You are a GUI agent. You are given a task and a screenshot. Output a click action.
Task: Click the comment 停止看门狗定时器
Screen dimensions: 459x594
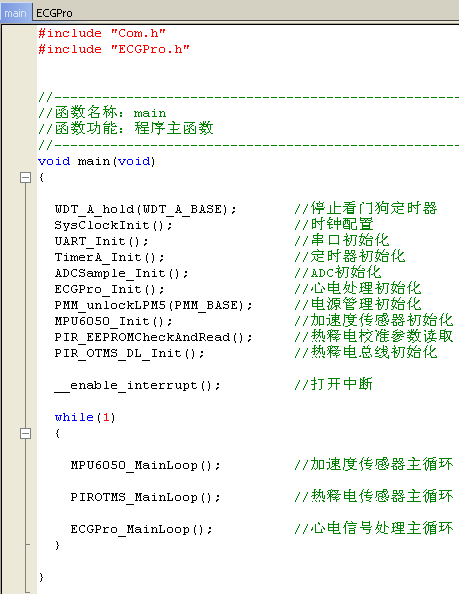pos(366,208)
